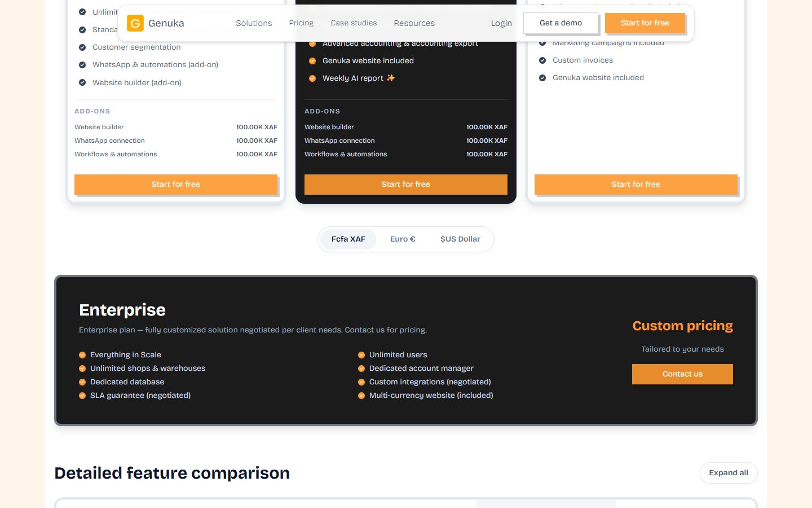
Task: Click the Genuka brand name
Action: 166,23
